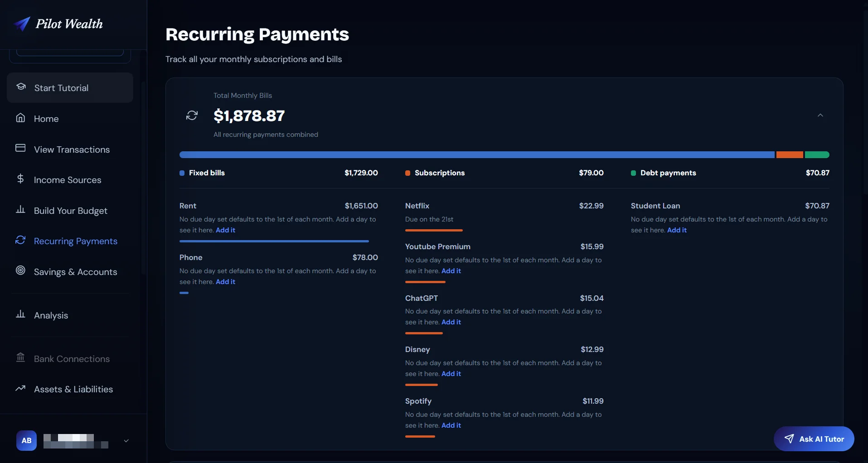
Task: Click the bar chart icon beside Build Your Budget
Action: click(20, 209)
